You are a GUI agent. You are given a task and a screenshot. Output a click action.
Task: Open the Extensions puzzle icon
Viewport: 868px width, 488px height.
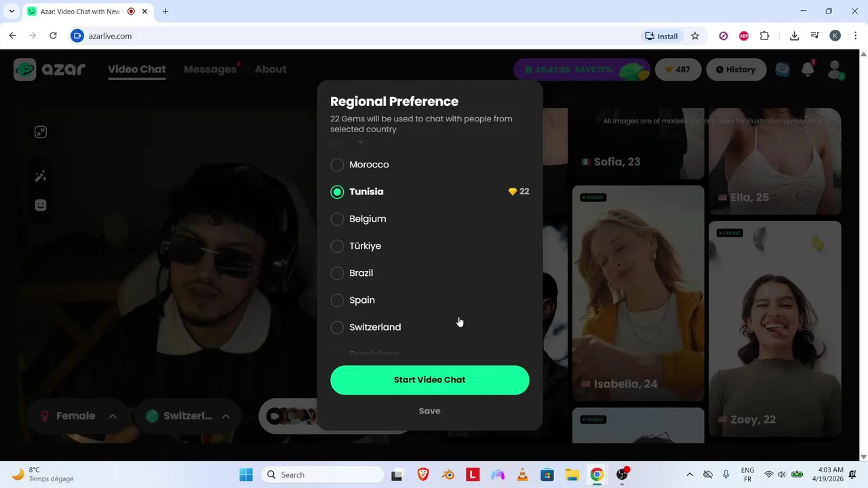pos(765,36)
